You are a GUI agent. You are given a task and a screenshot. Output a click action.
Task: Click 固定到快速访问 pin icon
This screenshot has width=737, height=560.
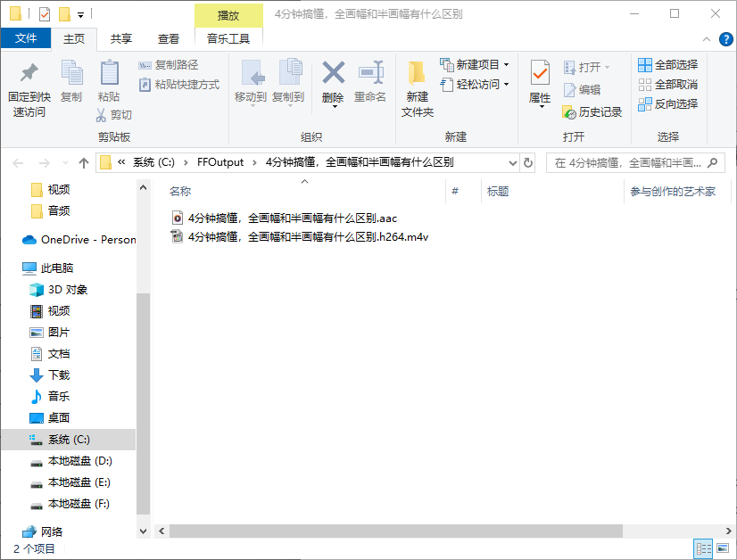click(x=28, y=85)
